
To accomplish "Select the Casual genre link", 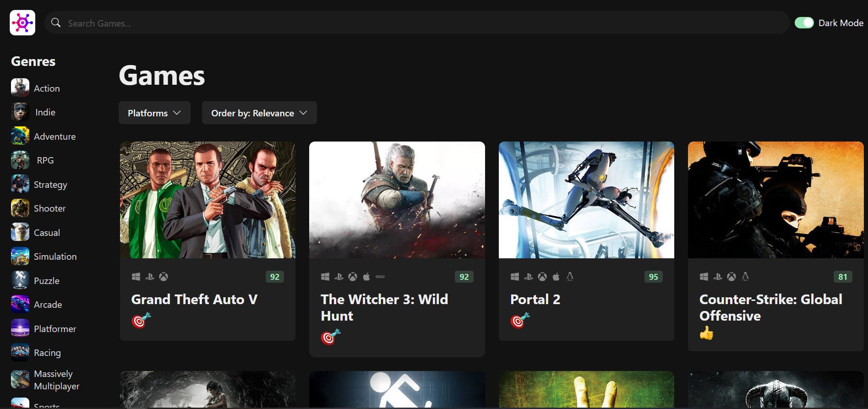I will click(x=47, y=233).
